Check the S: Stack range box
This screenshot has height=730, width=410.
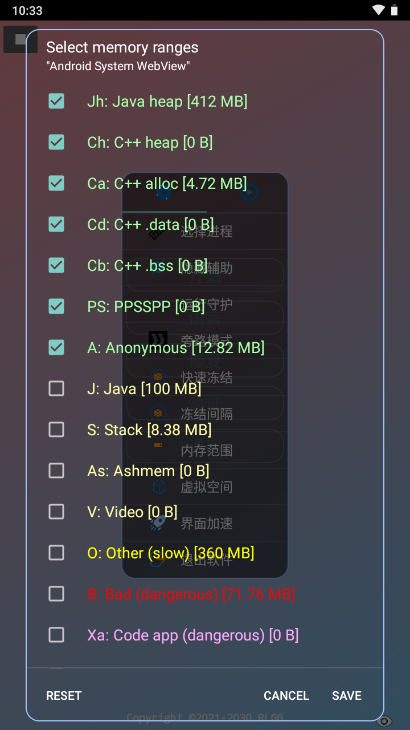[56, 429]
